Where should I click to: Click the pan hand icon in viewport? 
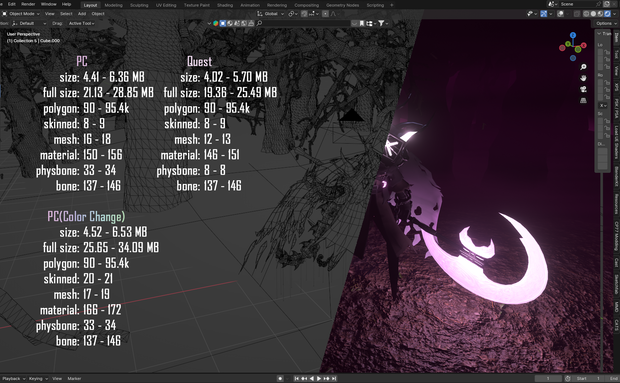[x=583, y=78]
